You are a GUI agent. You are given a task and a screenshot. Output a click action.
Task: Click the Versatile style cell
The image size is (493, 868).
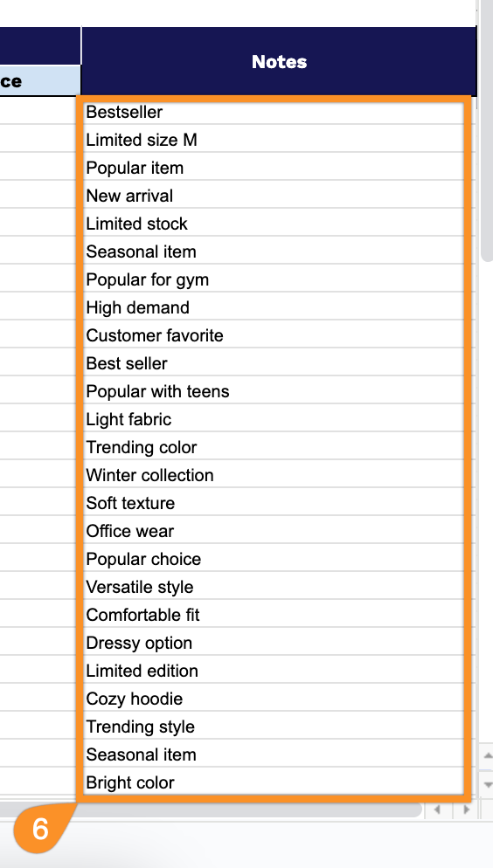click(x=273, y=587)
